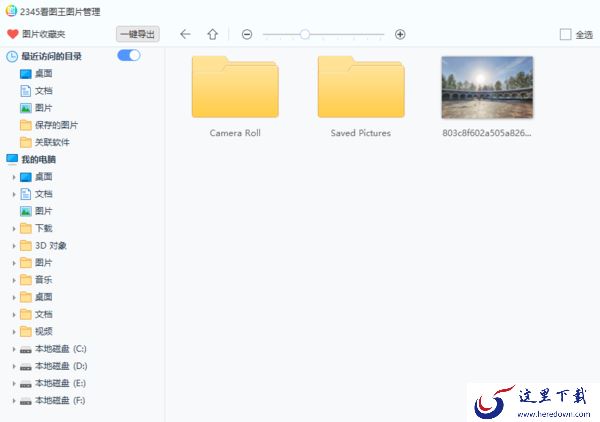Select the 下载 folder
This screenshot has height=422, width=600.
click(36, 228)
